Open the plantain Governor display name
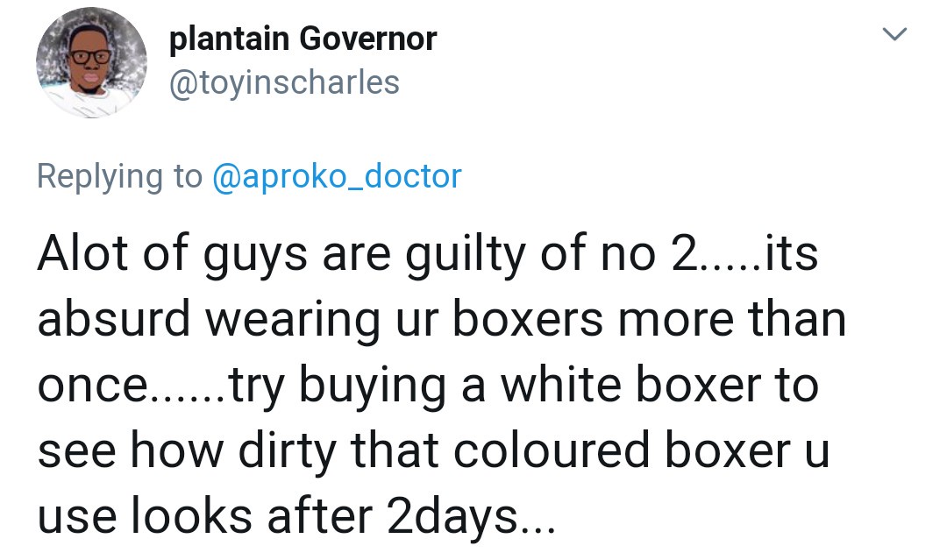 (302, 39)
